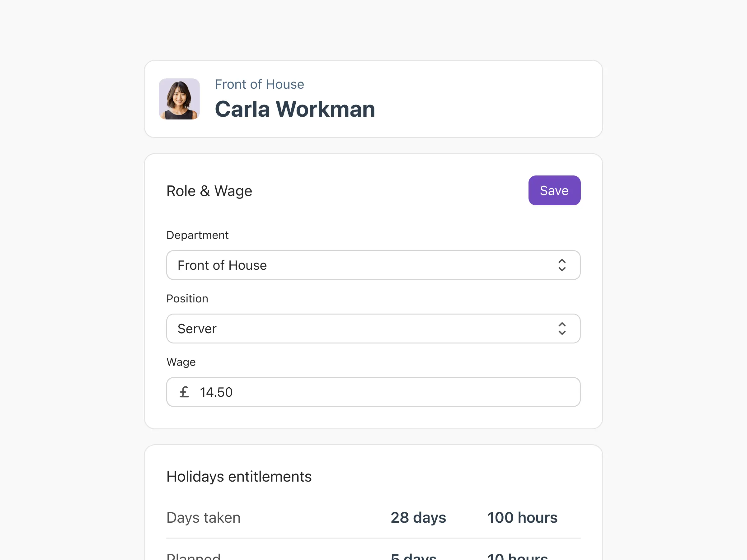Open the Department dropdown showing Front of House
Viewport: 747px width, 560px height.
click(x=373, y=265)
